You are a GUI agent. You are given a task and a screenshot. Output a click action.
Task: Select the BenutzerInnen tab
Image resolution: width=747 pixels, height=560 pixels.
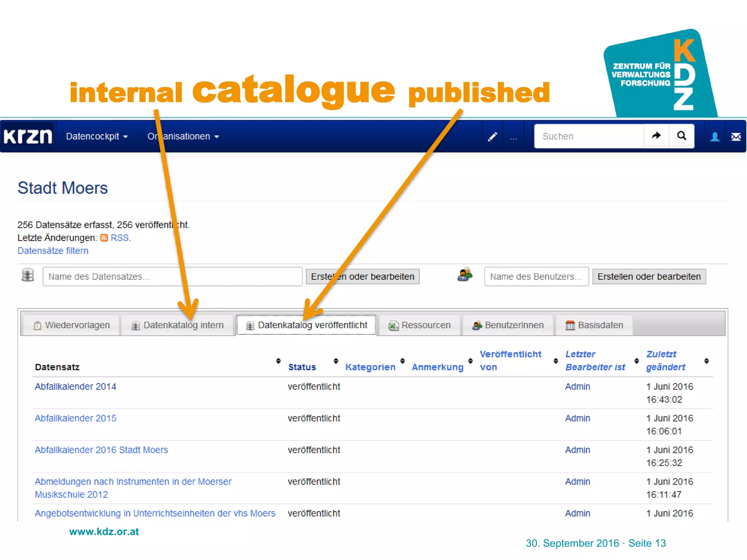508,325
